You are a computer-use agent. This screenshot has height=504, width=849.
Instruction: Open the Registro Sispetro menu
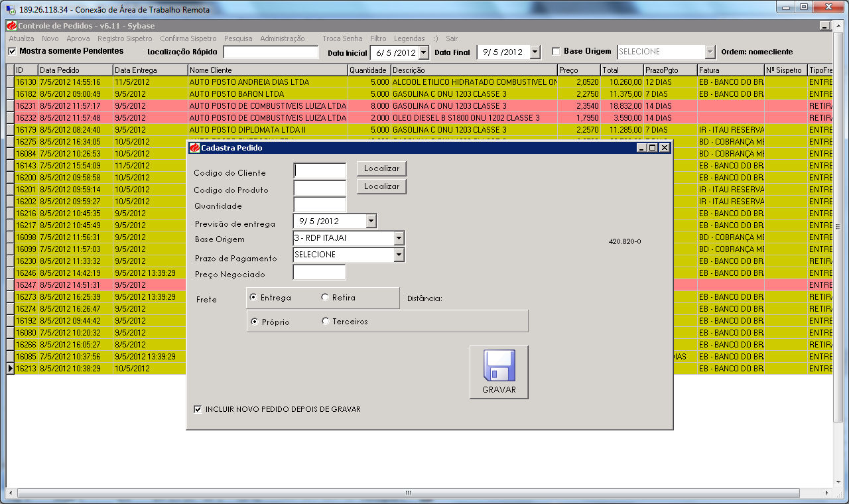click(x=125, y=38)
